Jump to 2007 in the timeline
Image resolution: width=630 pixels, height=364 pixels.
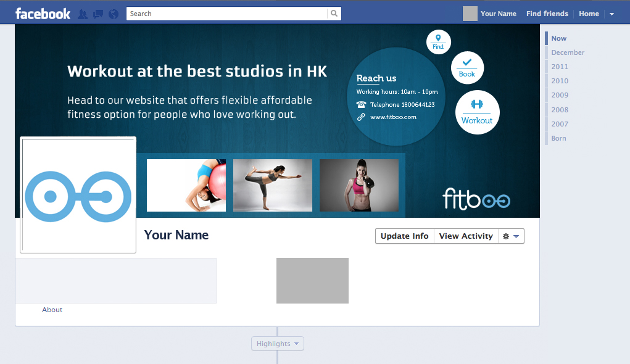pyautogui.click(x=560, y=124)
